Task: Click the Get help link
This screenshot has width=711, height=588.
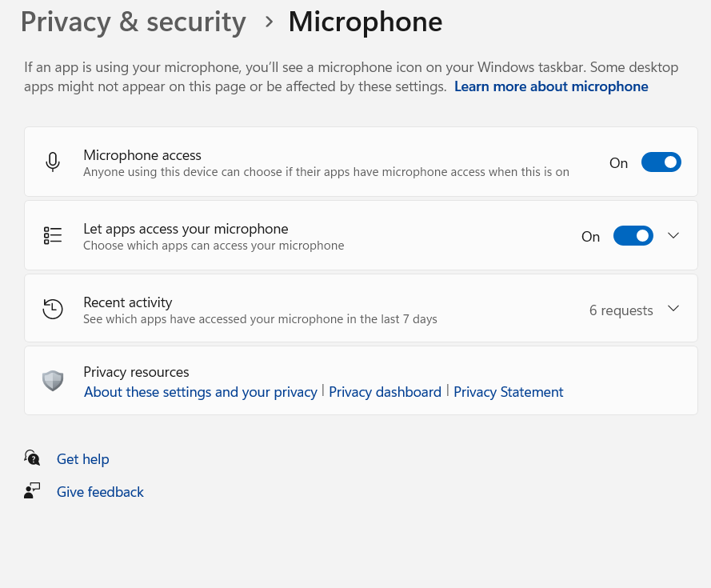Action: 83,459
